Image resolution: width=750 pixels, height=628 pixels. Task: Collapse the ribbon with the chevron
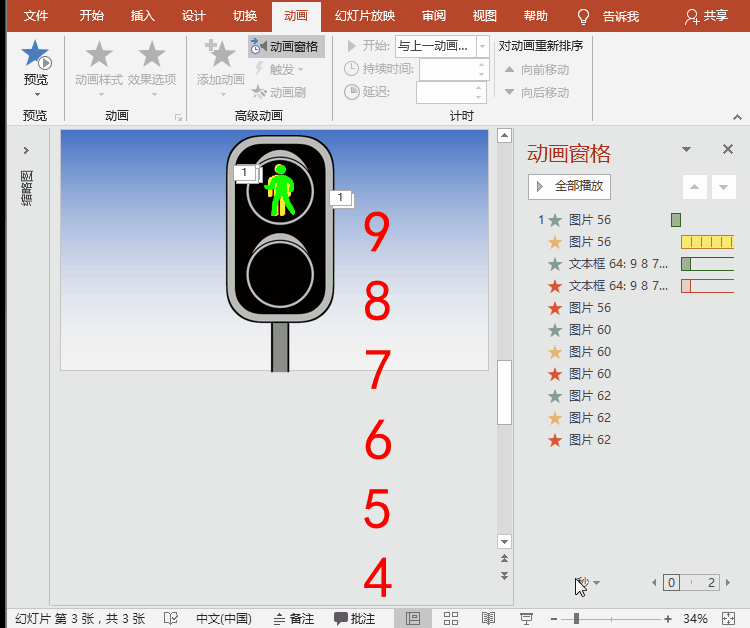[x=737, y=117]
